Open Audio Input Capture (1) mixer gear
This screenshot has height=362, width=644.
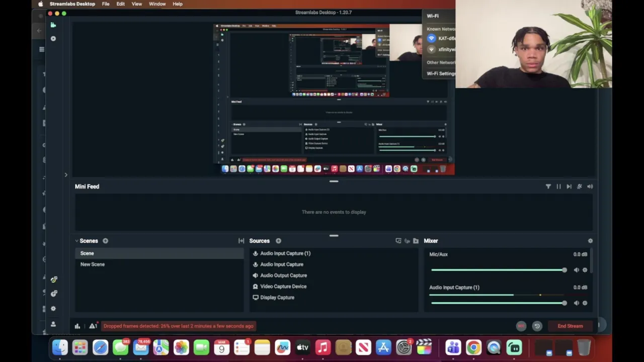pyautogui.click(x=585, y=303)
